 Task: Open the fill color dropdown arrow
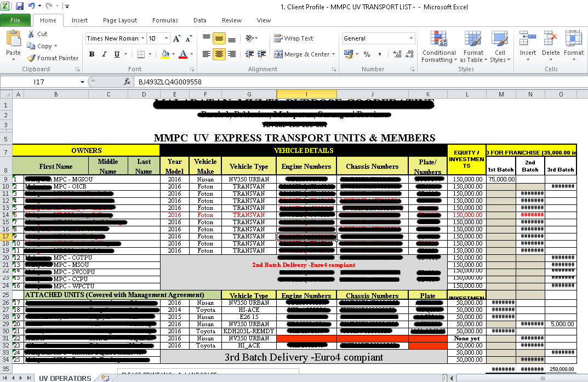click(x=174, y=54)
